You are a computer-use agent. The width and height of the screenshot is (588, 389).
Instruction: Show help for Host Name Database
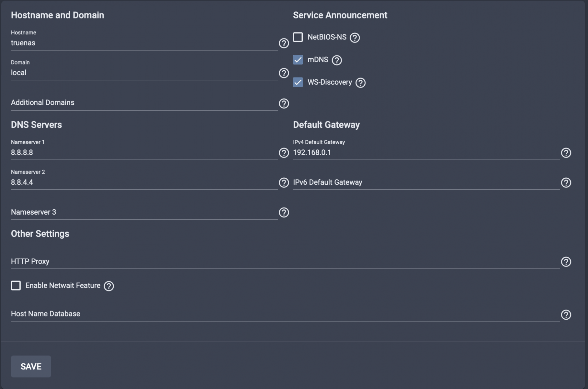(566, 314)
